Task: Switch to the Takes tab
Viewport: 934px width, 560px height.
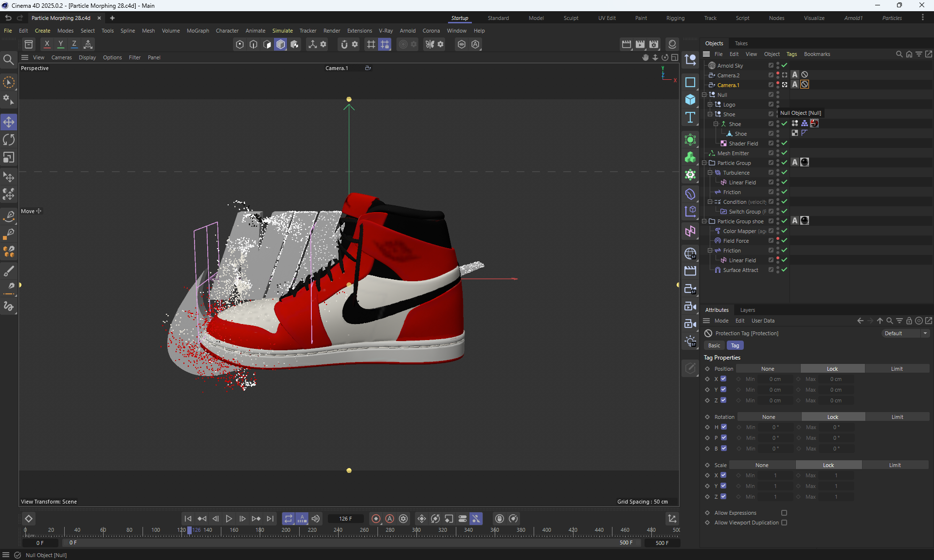Action: click(741, 43)
